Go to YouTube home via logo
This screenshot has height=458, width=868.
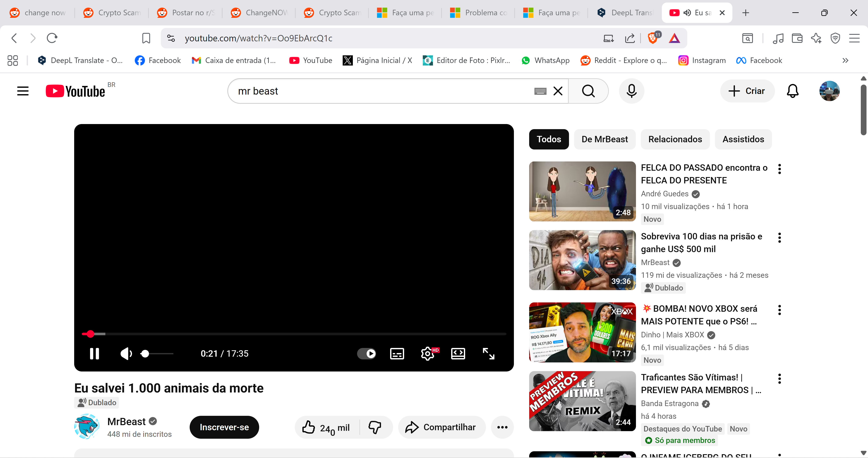(x=75, y=91)
